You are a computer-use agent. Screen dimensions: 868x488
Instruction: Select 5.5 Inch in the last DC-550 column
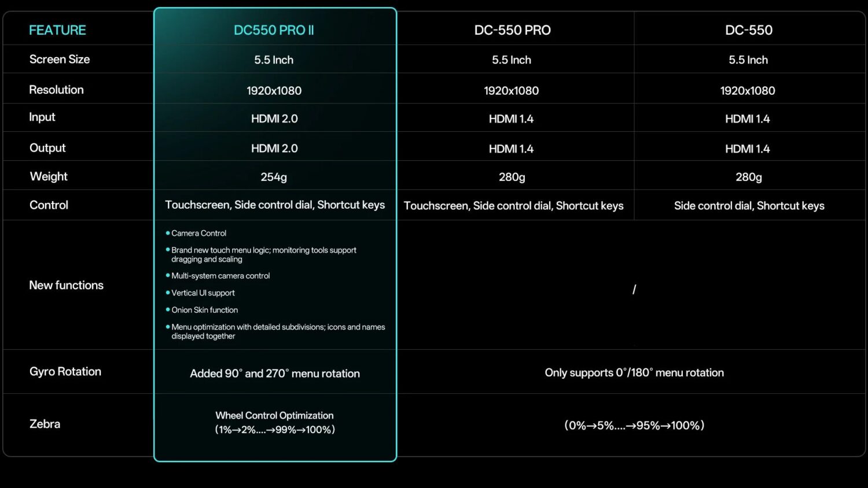748,60
